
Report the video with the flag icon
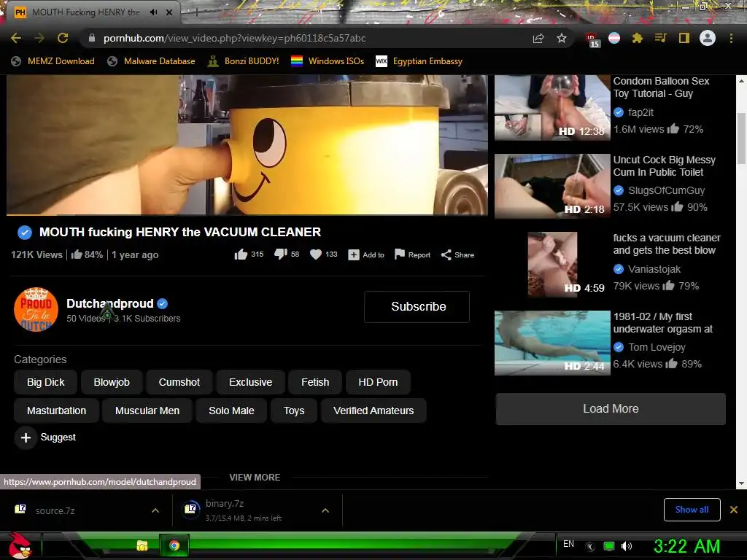click(412, 254)
